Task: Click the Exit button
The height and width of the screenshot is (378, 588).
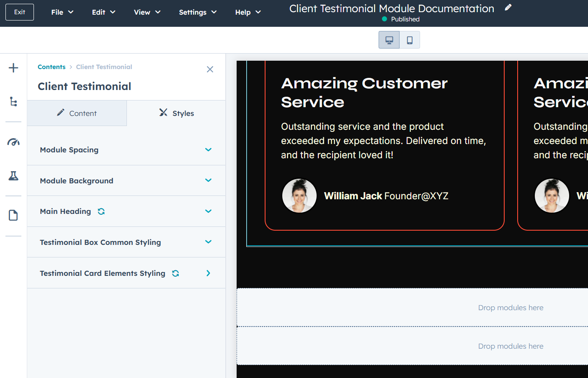Action: [x=20, y=12]
